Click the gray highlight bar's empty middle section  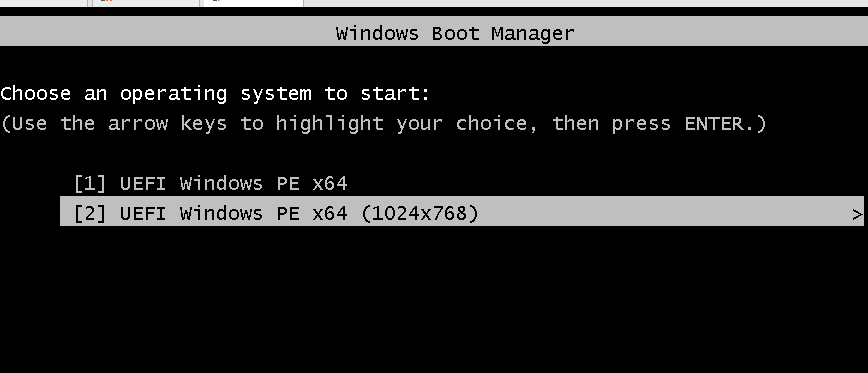[664, 211]
